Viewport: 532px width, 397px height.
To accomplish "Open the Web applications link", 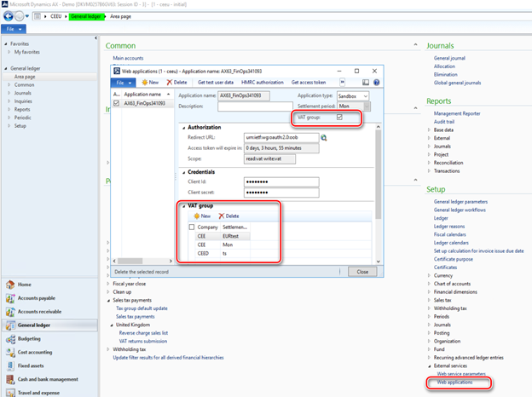I will 454,382.
